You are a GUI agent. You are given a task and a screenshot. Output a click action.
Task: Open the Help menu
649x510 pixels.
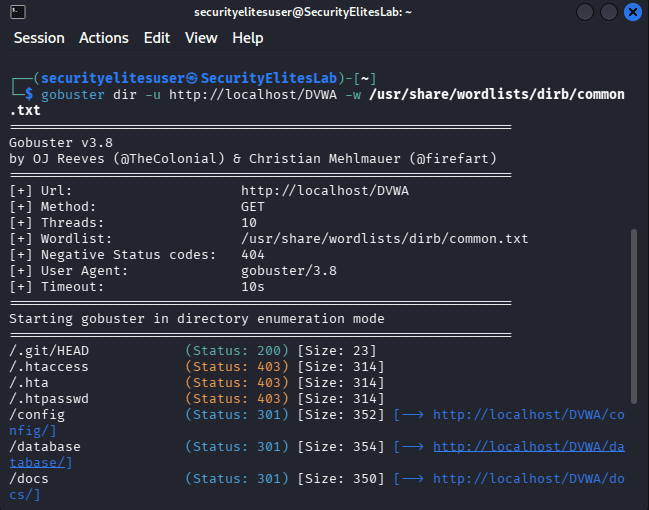pyautogui.click(x=248, y=38)
